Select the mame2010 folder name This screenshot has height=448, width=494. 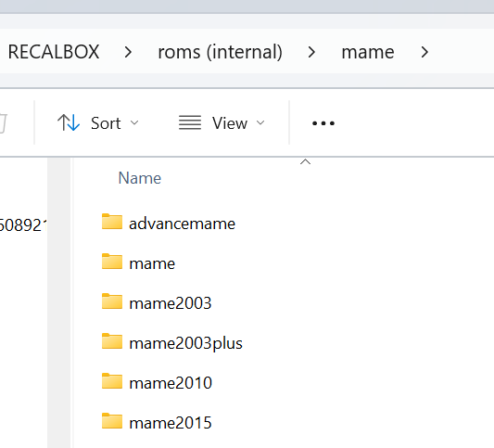click(171, 383)
